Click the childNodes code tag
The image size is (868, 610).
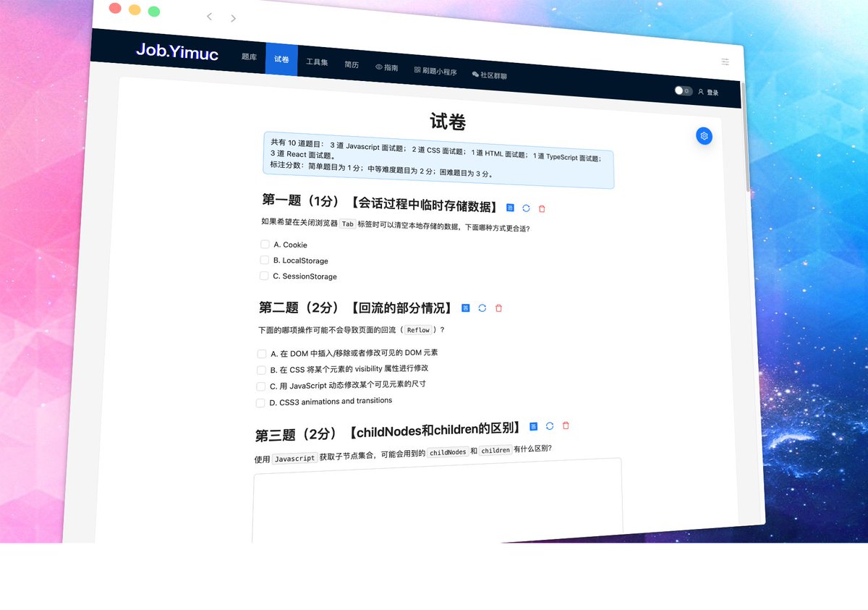(x=447, y=452)
